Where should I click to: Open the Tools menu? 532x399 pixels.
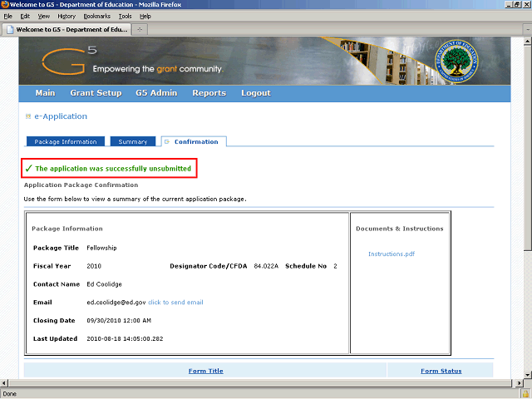(125, 17)
